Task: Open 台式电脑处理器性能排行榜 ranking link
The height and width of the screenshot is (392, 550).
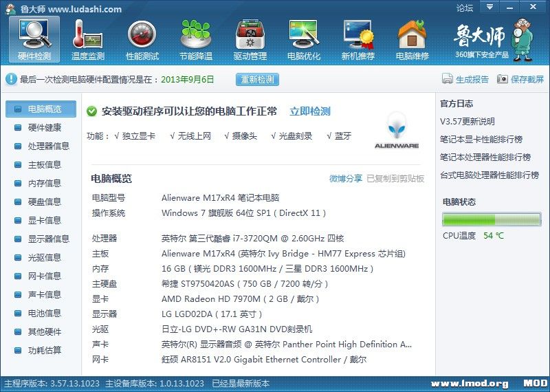Action: pos(489,175)
